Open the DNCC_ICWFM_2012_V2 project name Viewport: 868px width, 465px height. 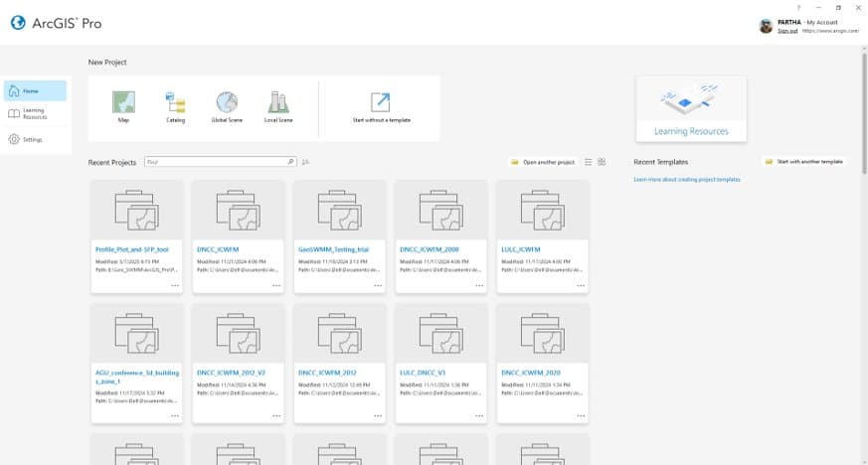tap(231, 373)
